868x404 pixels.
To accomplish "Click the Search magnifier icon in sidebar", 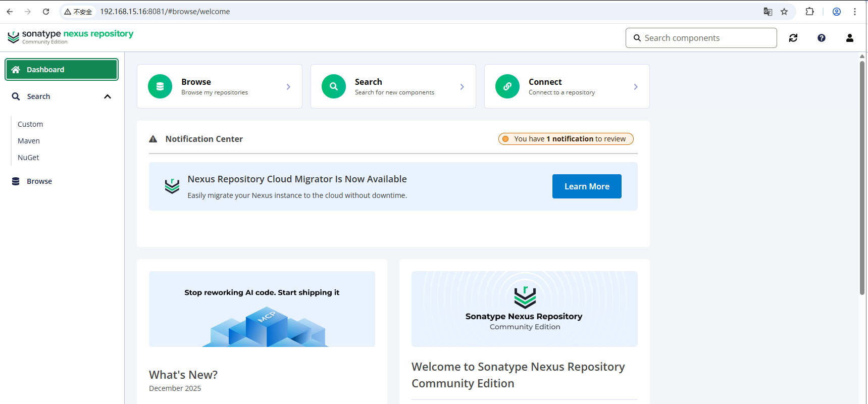I will [x=16, y=96].
